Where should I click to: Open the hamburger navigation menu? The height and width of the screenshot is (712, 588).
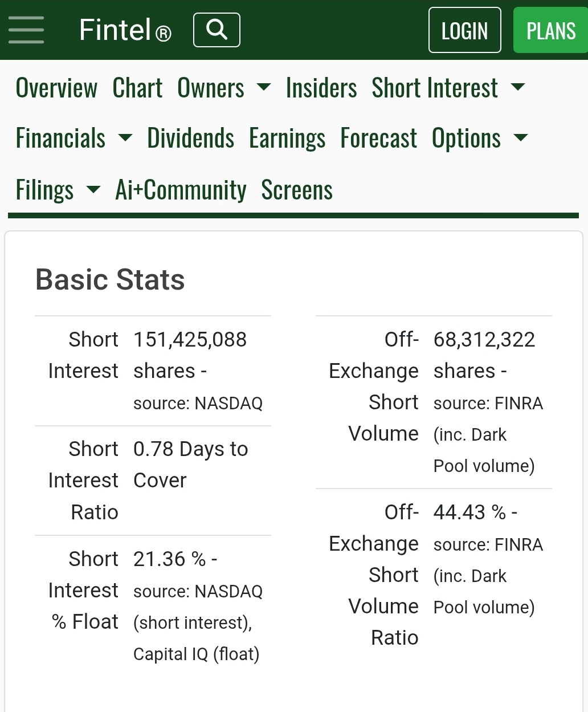tap(26, 30)
